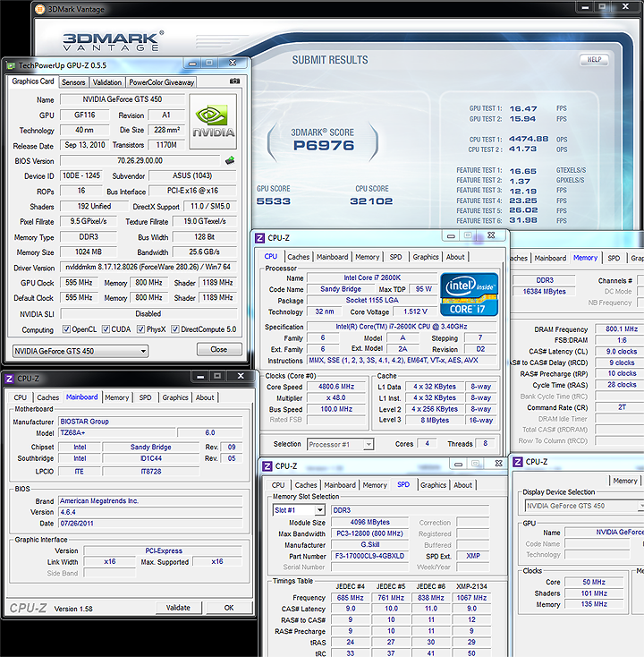
Task: Click the Specification field i7-2600K CPU @ 3.40GHz
Action: pyautogui.click(x=402, y=327)
